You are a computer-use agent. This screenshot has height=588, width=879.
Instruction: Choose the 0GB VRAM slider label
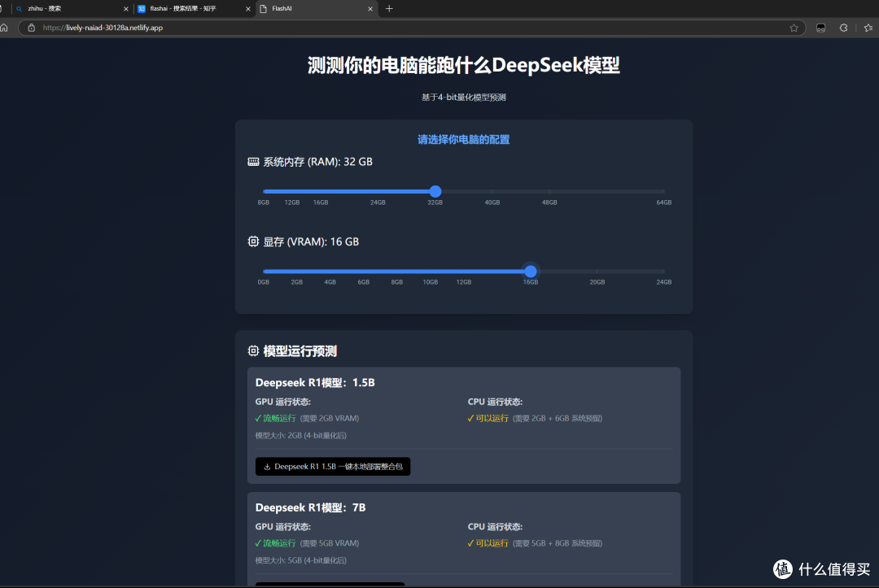264,282
